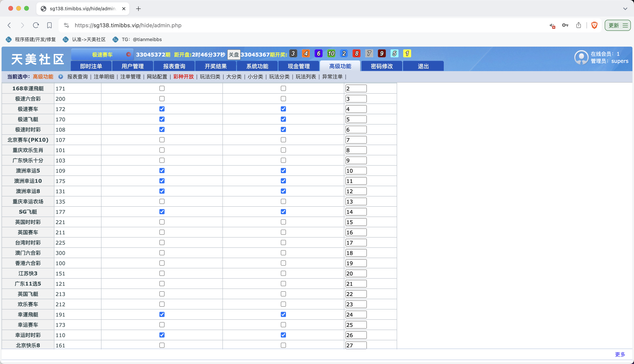Open the 更新 browser menu
This screenshot has height=364, width=634.
[x=618, y=25]
